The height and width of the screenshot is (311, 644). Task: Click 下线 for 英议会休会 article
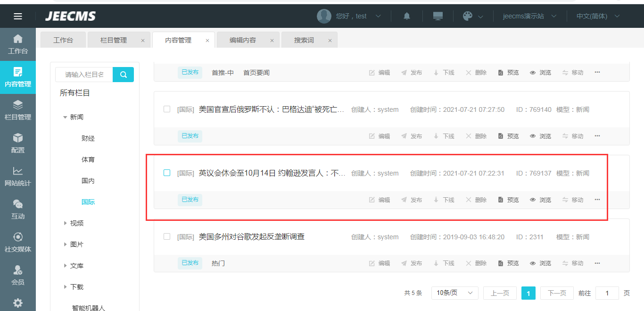point(444,200)
